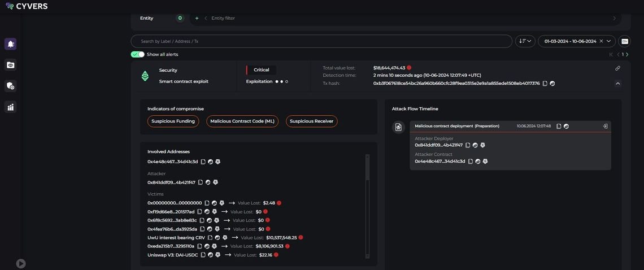Click victim address 0xeda215b7...3295110a text
644x270 pixels.
[171, 246]
